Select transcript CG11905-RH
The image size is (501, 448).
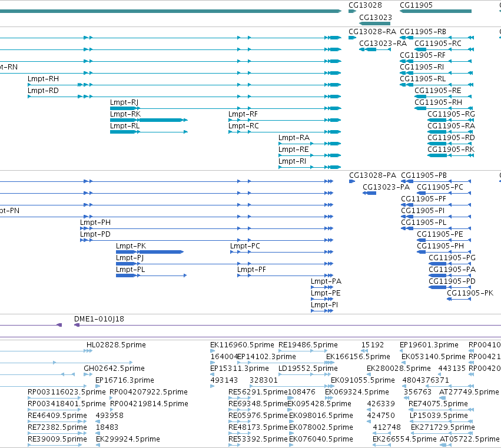point(438,102)
